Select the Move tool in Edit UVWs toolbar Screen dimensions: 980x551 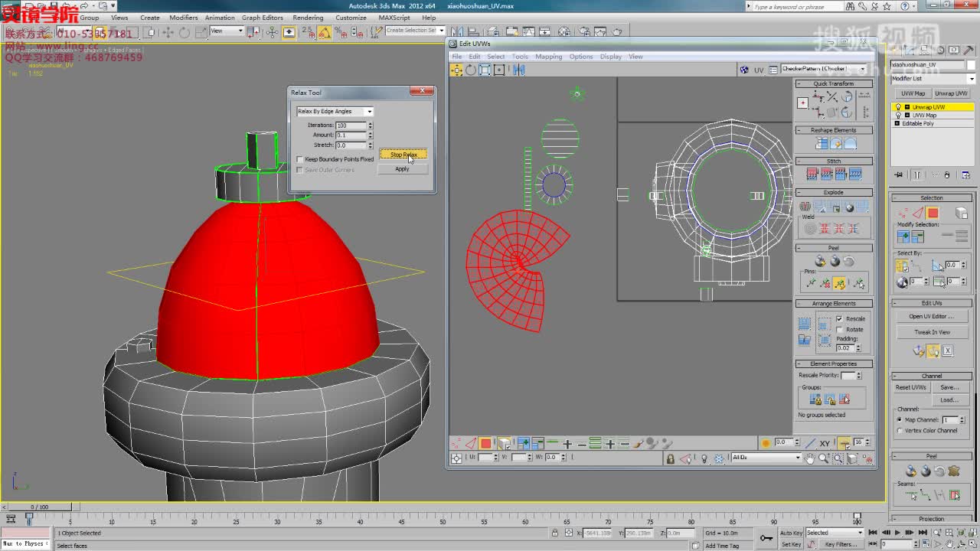click(x=456, y=70)
